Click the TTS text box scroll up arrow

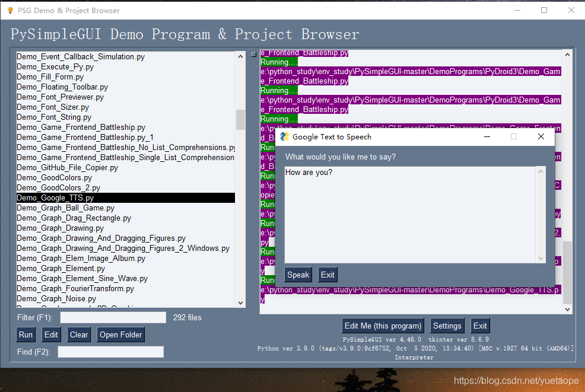click(541, 171)
